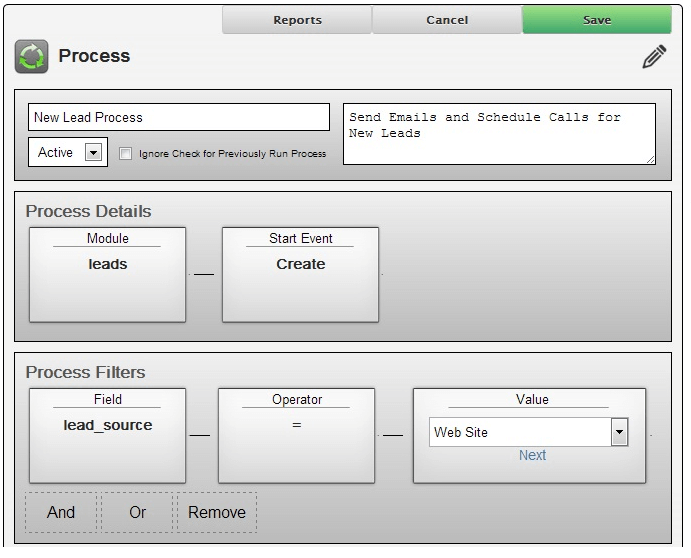Add an Or filter condition
691x558 pixels.
137,512
